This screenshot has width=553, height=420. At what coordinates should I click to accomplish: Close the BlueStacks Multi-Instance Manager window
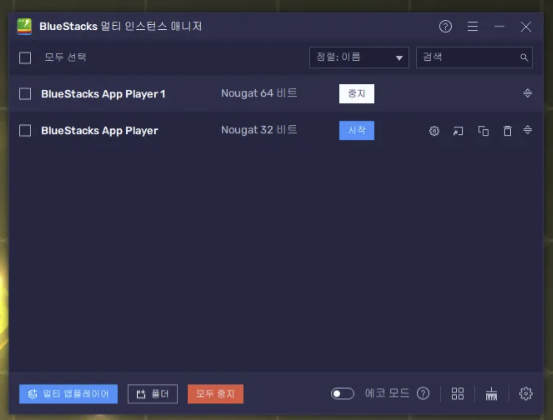(x=526, y=26)
